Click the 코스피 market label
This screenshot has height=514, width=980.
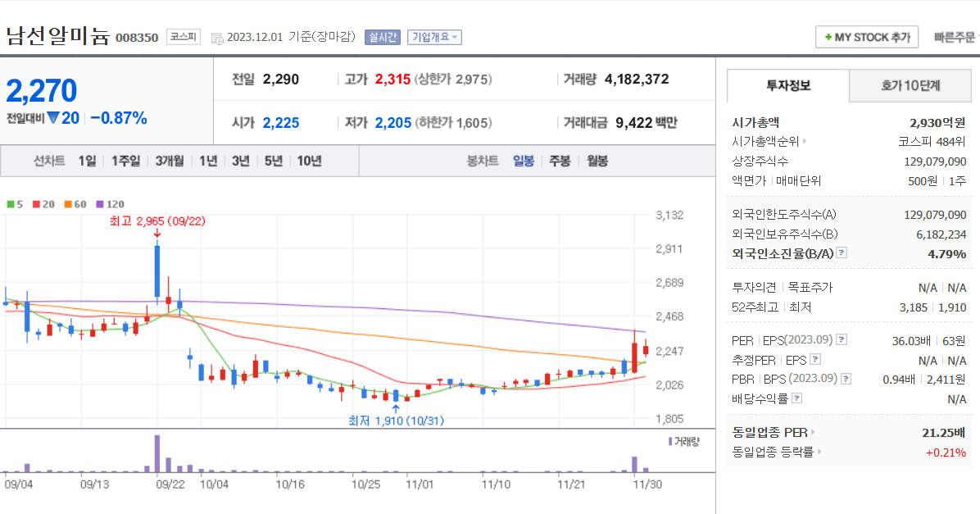(183, 37)
